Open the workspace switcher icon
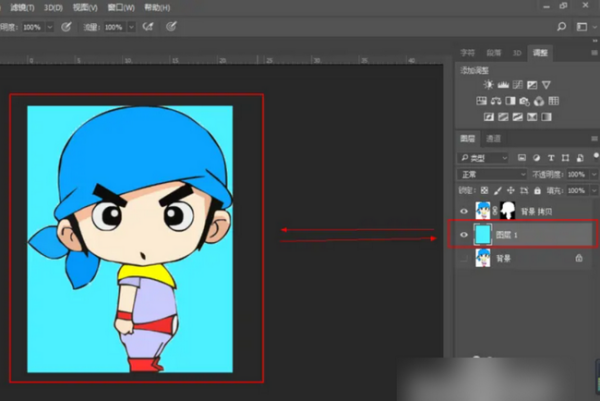The height and width of the screenshot is (401, 600). [x=582, y=26]
